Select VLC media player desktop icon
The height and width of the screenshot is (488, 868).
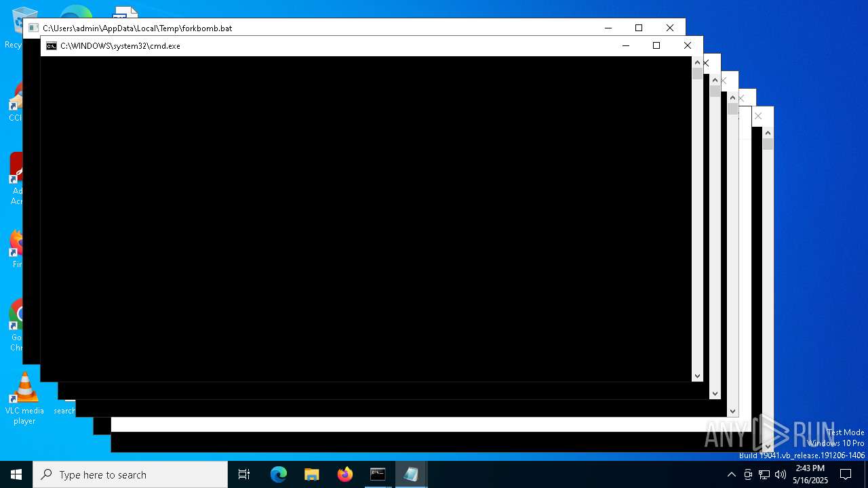click(24, 398)
